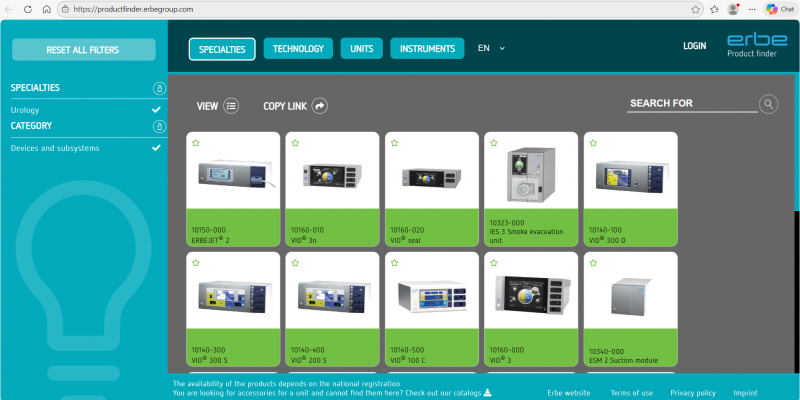Click the share arrow icon beside COPY LINK
This screenshot has width=800, height=400.
pos(320,106)
